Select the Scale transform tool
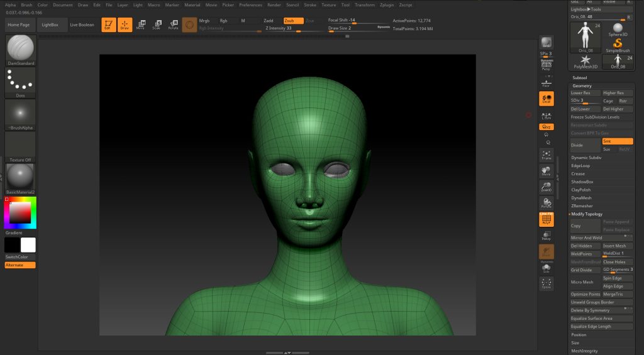The image size is (644, 355). [x=157, y=25]
